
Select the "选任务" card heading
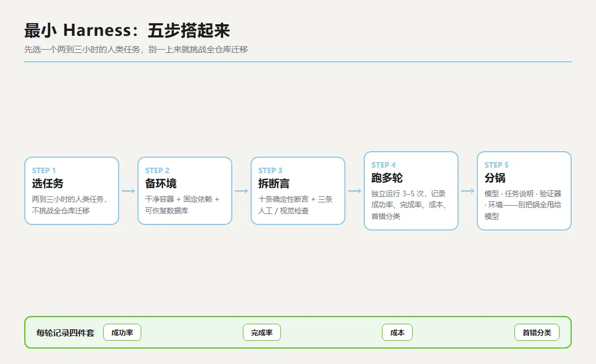tap(47, 184)
